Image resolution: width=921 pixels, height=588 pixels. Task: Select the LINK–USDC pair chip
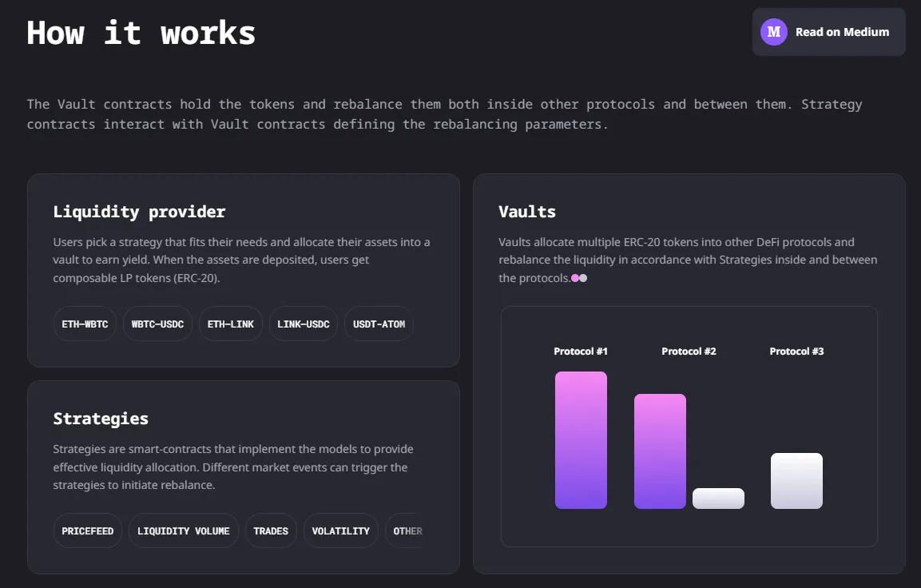point(304,324)
